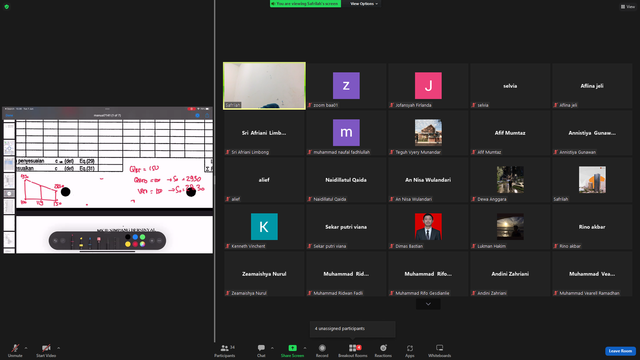Viewport: 640px width, 360px height.
Task: Select Dimas Bastian's portrait tile
Action: (x=428, y=227)
